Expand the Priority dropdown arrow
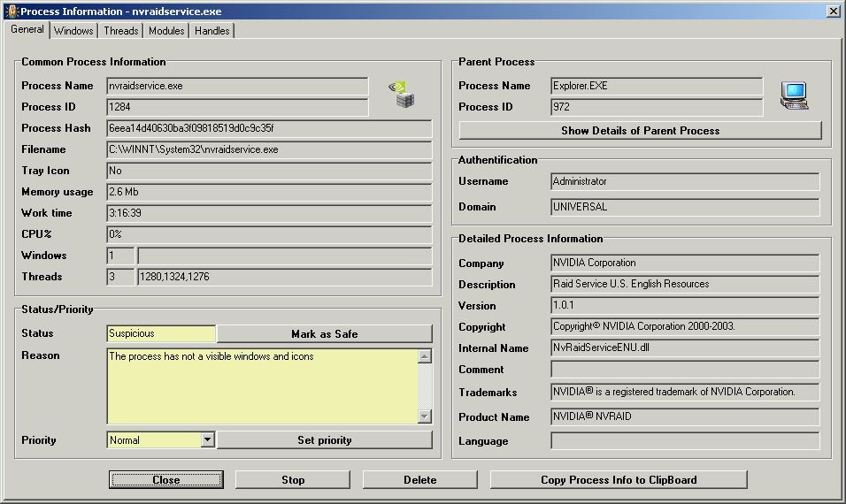 208,439
